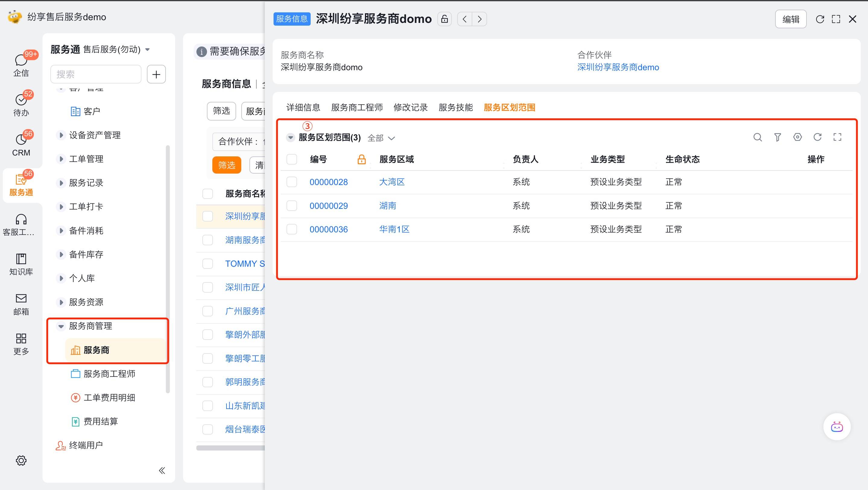Tick the checkbox for row 00000036
868x490 pixels.
click(x=291, y=229)
